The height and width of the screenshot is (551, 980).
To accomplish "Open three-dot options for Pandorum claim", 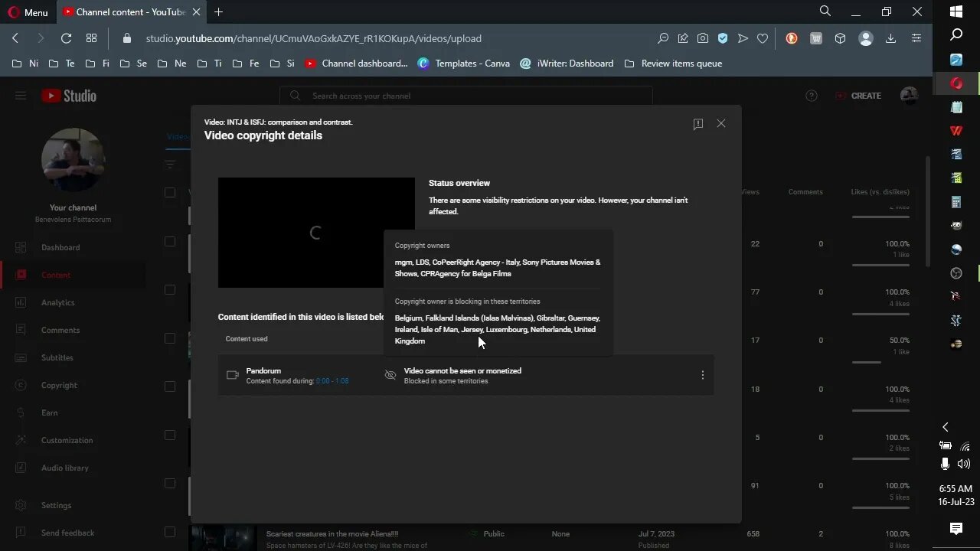I will click(x=702, y=375).
